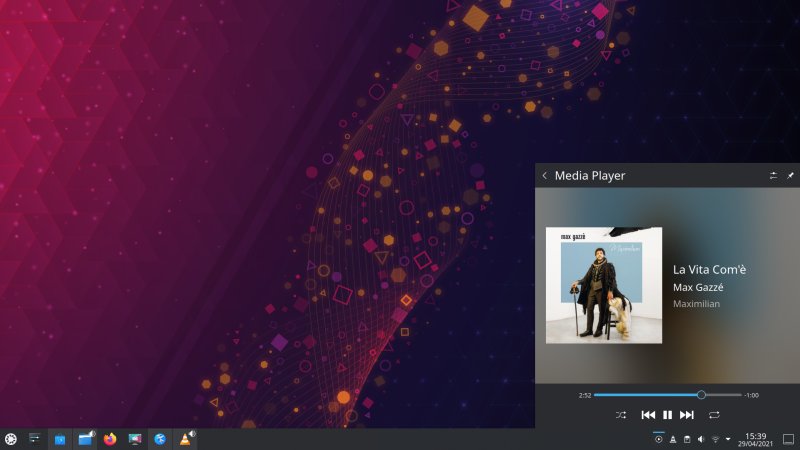Click the media player tray icon

pyautogui.click(x=659, y=439)
